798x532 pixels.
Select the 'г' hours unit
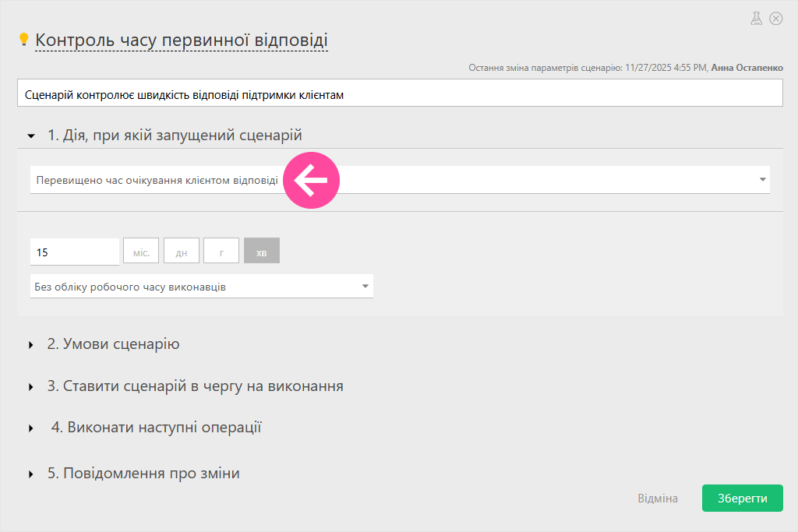pyautogui.click(x=221, y=252)
